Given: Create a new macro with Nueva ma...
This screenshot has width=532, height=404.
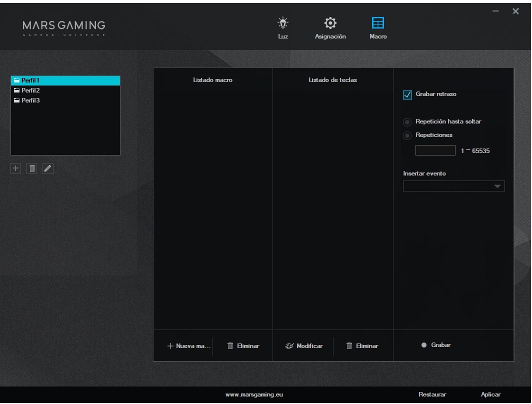Looking at the screenshot, I should pyautogui.click(x=188, y=346).
